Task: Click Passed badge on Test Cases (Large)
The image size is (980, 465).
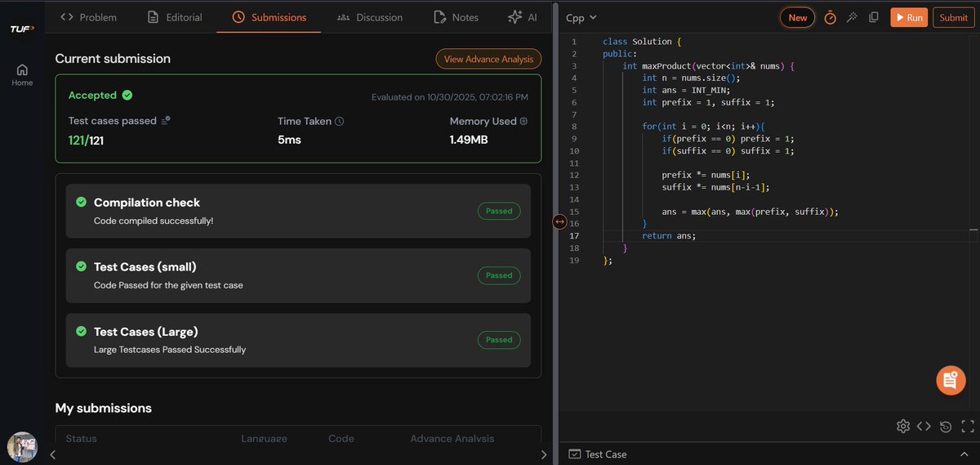Action: click(x=499, y=340)
